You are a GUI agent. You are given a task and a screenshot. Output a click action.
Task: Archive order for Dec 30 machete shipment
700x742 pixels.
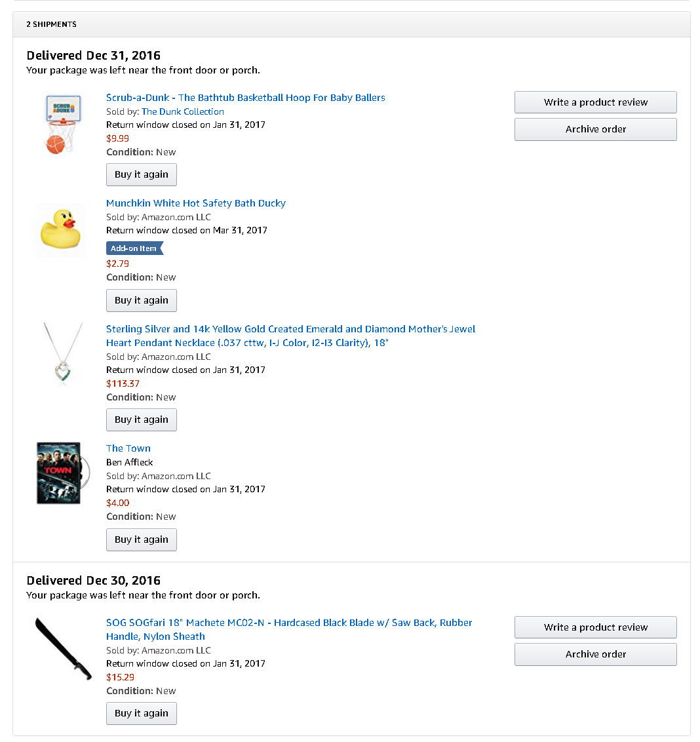595,654
